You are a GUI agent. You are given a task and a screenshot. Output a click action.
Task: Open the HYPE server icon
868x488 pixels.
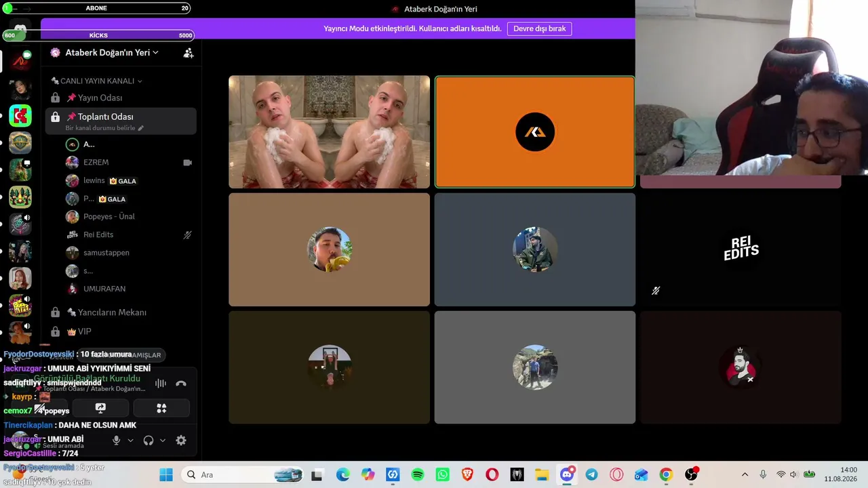pos(20,306)
